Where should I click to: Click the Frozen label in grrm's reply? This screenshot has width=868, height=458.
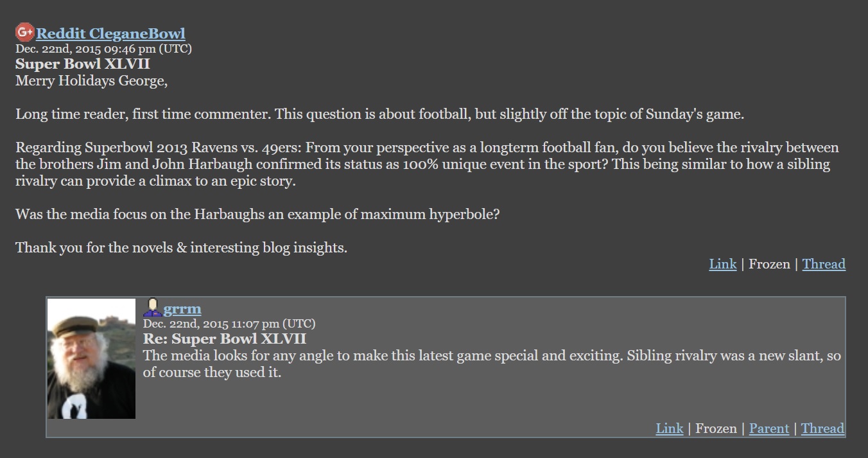coord(716,428)
